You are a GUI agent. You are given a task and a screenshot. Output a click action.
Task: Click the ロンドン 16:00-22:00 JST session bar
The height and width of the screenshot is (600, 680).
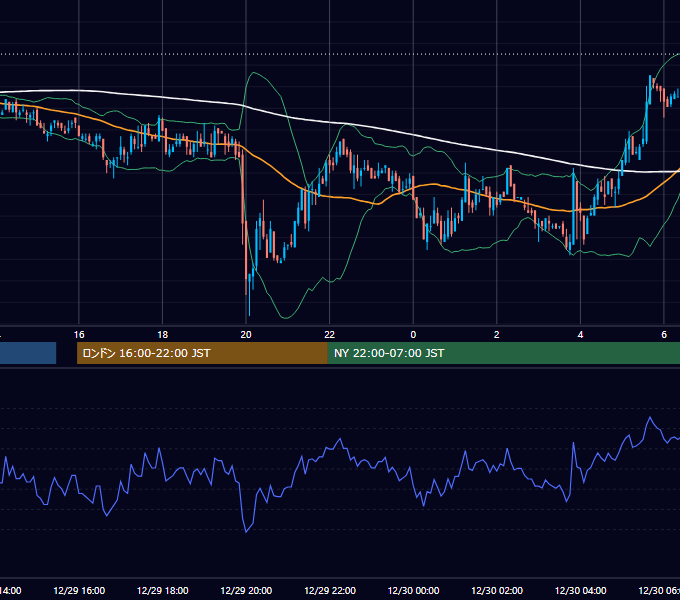pos(202,353)
